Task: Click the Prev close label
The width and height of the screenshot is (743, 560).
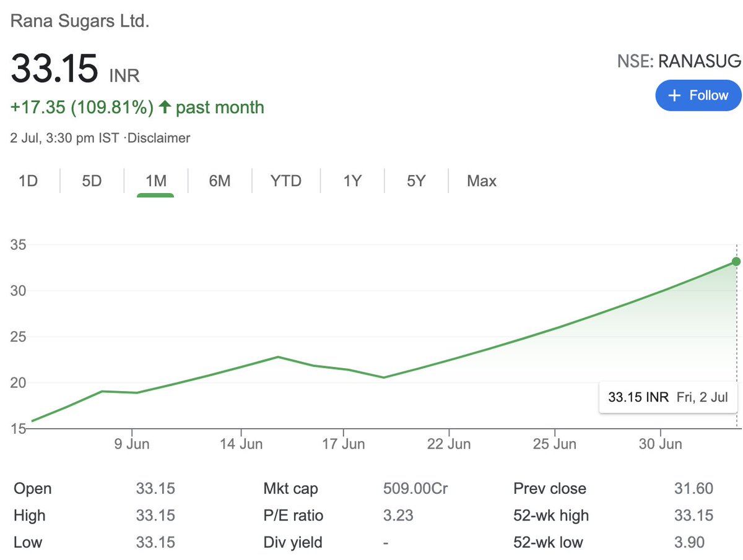Action: coord(550,489)
